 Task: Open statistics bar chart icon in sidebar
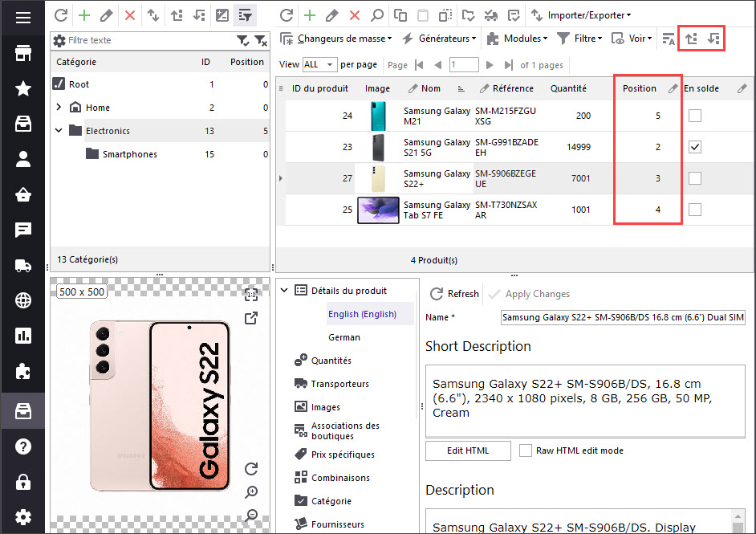[22, 336]
